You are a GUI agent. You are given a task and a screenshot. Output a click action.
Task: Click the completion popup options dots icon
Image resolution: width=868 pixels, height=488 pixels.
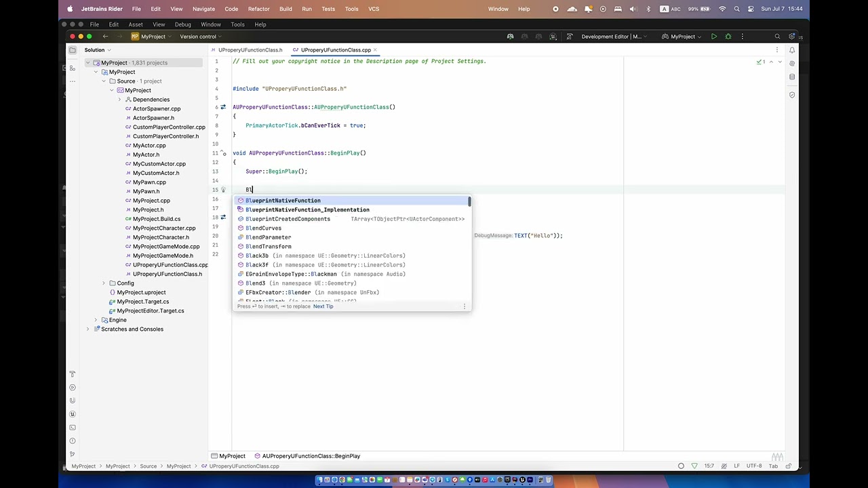pyautogui.click(x=465, y=306)
